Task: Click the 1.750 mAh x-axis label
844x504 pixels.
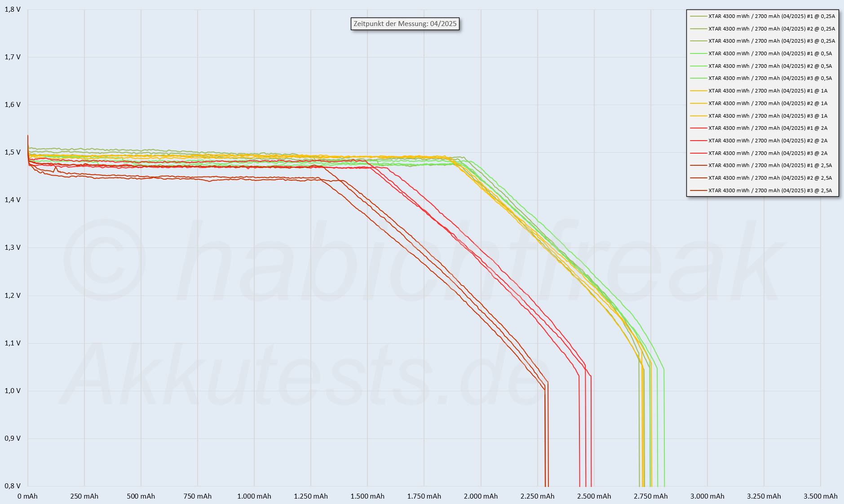Action: 424,496
